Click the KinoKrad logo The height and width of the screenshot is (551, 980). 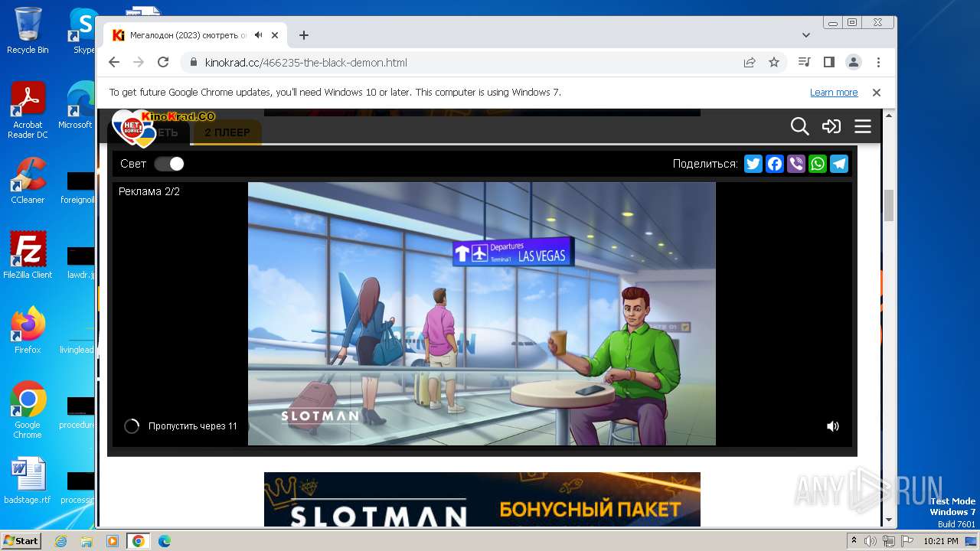tap(163, 127)
